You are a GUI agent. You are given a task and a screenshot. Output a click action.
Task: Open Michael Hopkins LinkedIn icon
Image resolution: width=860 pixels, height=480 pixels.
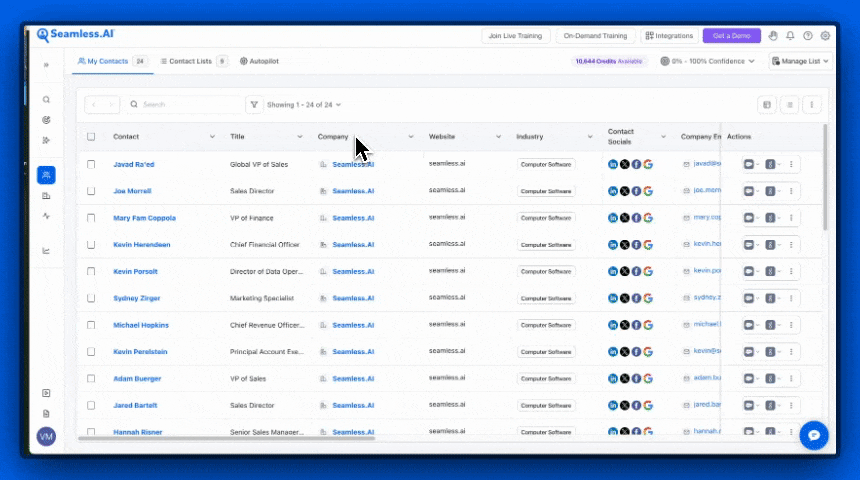pos(613,325)
